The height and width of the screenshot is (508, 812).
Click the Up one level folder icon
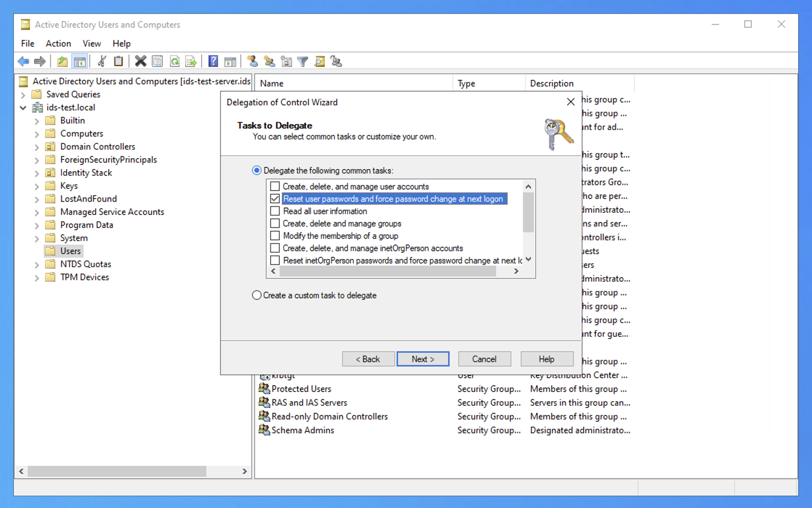pos(62,61)
